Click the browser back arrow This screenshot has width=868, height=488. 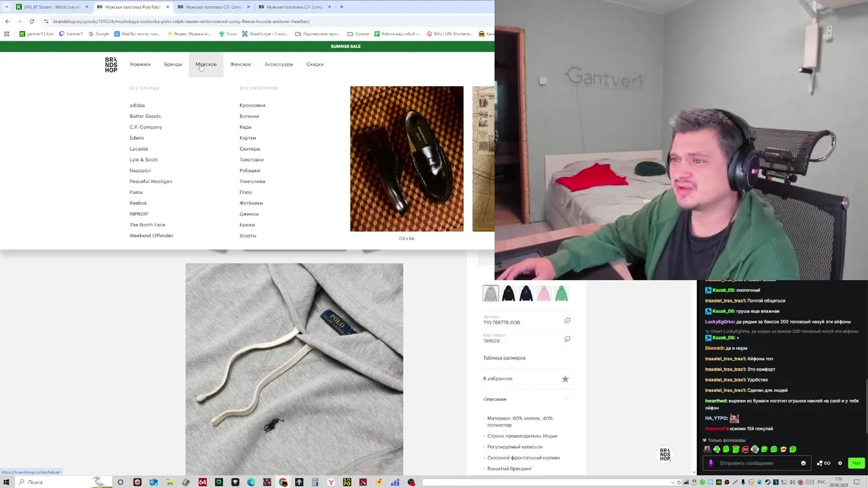pos(7,21)
